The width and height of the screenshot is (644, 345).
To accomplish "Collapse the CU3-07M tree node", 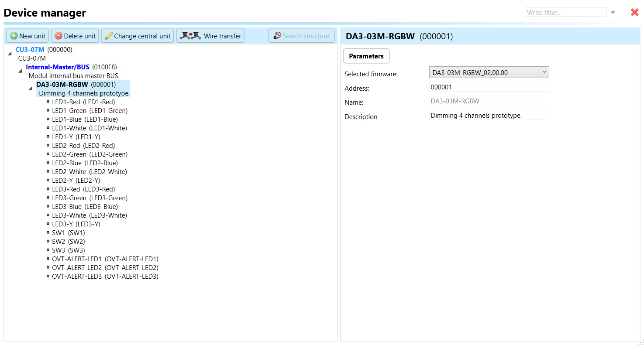I will 10,54.
